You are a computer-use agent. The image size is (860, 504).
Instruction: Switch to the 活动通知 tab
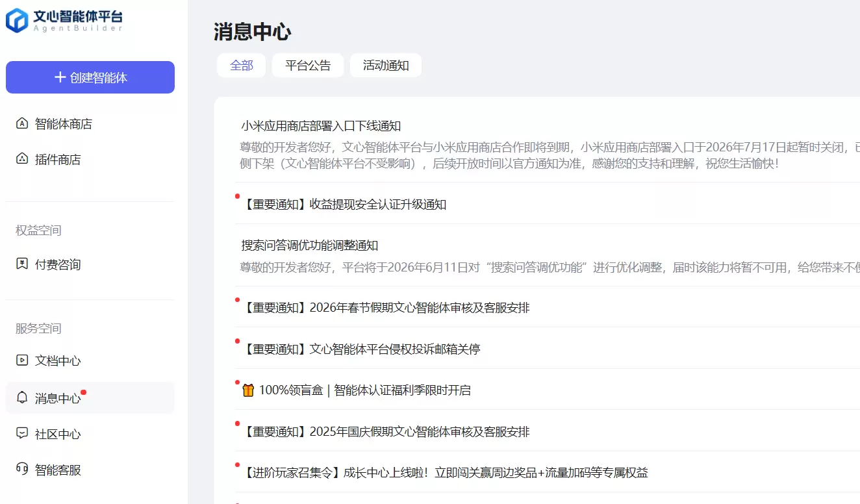pos(386,65)
